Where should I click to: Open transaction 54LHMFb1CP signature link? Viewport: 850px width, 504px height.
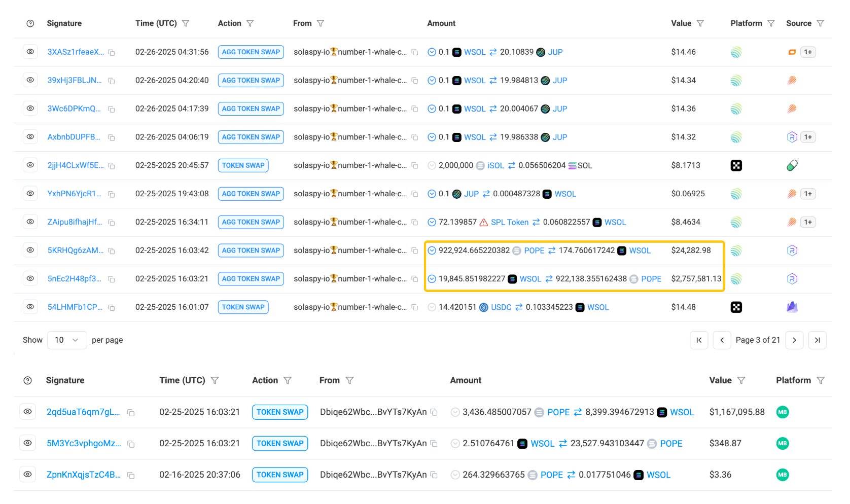(75, 307)
